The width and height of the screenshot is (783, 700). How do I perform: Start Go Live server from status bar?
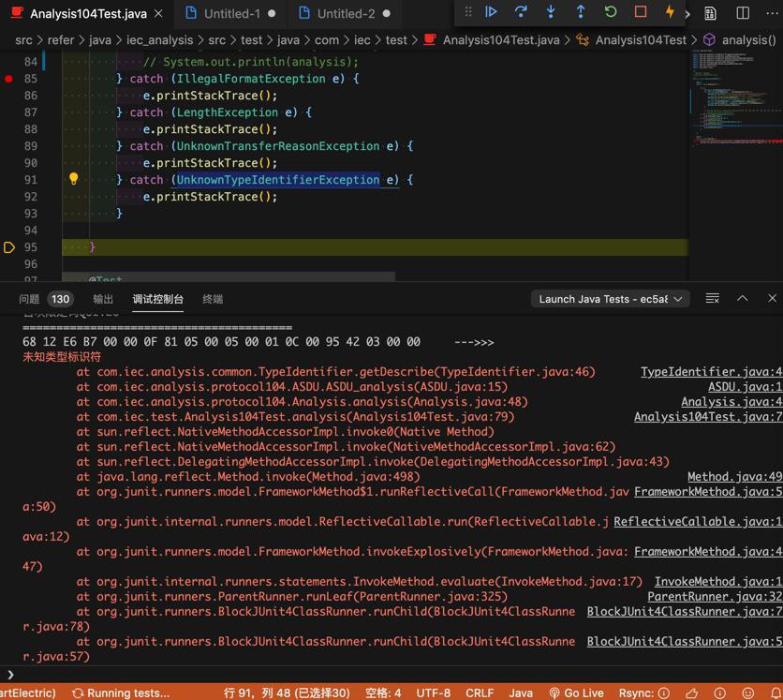(x=576, y=693)
